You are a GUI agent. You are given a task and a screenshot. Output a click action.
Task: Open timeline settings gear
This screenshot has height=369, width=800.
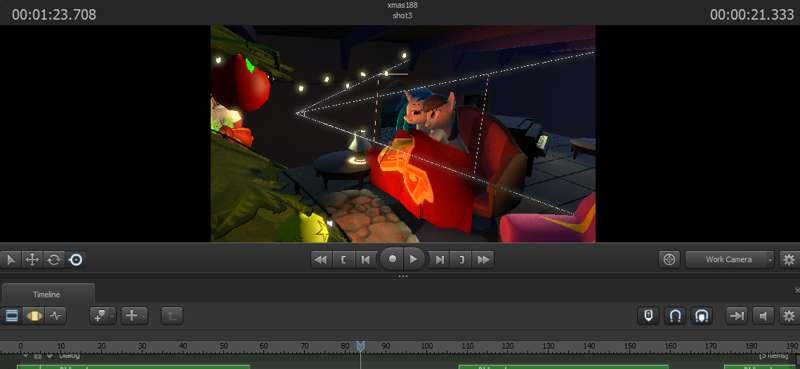pos(789,316)
